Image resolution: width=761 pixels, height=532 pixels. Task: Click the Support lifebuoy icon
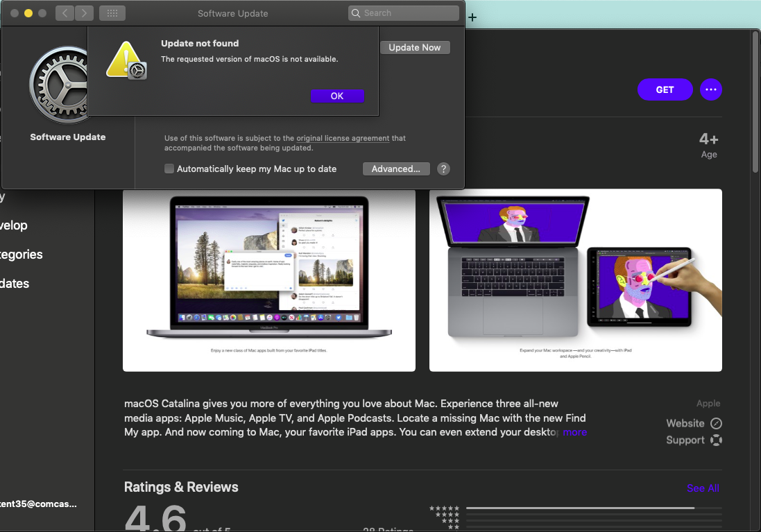click(717, 440)
